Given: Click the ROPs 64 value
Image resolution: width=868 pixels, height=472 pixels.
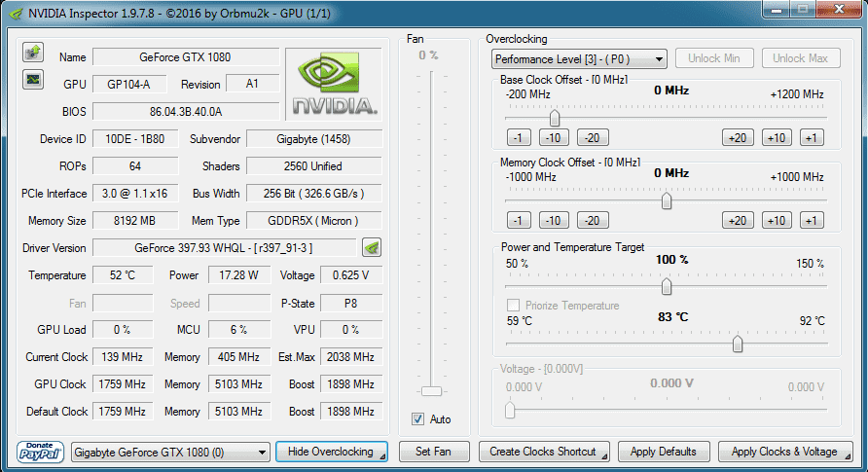Looking at the screenshot, I should 135,166.
